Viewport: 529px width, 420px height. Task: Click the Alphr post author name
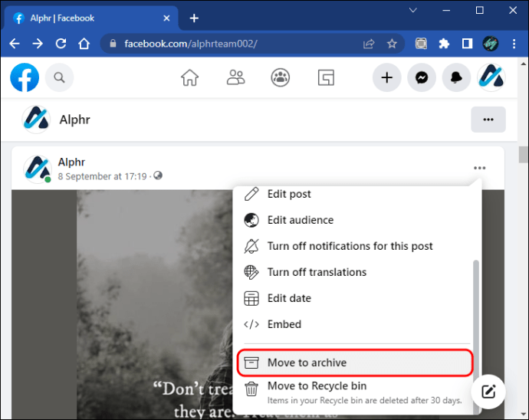[71, 162]
